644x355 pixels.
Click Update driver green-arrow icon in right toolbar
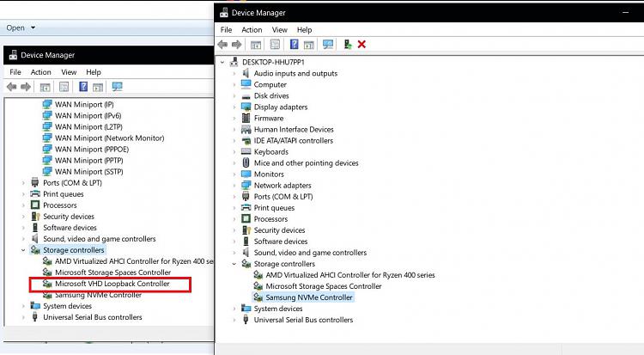pos(348,45)
